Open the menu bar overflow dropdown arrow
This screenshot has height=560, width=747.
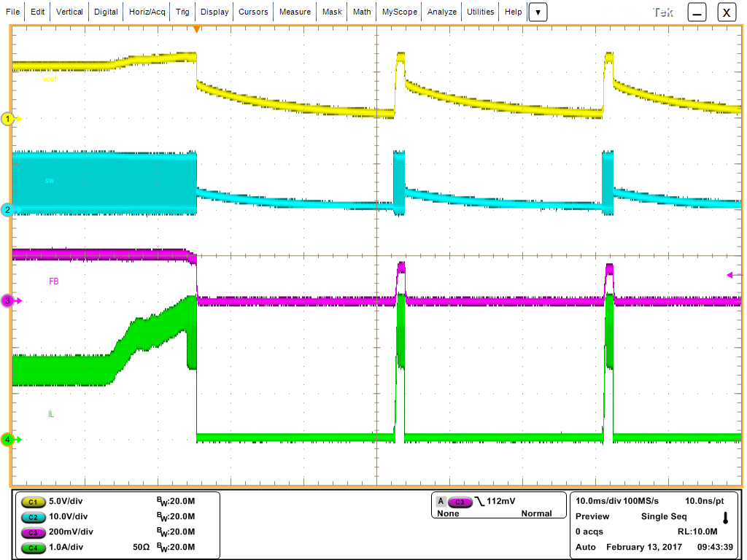pos(537,12)
